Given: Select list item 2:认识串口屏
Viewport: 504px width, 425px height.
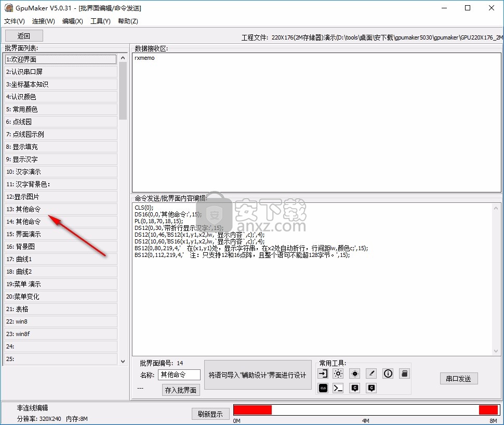Looking at the screenshot, I should [61, 72].
